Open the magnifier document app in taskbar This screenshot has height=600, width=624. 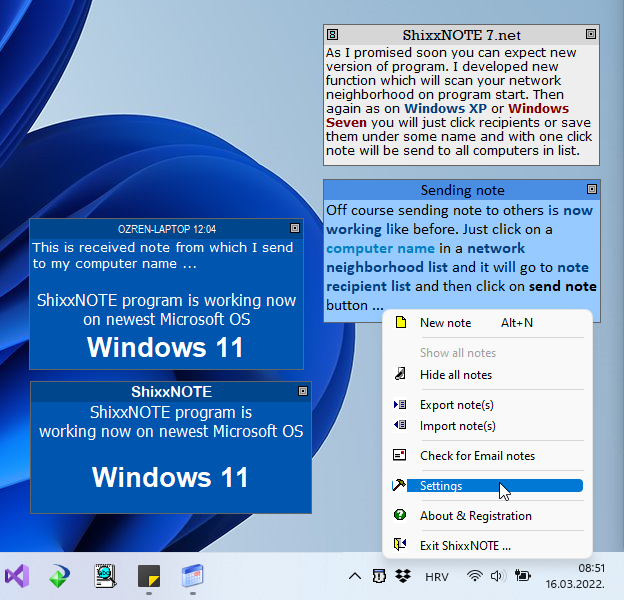coord(105,576)
